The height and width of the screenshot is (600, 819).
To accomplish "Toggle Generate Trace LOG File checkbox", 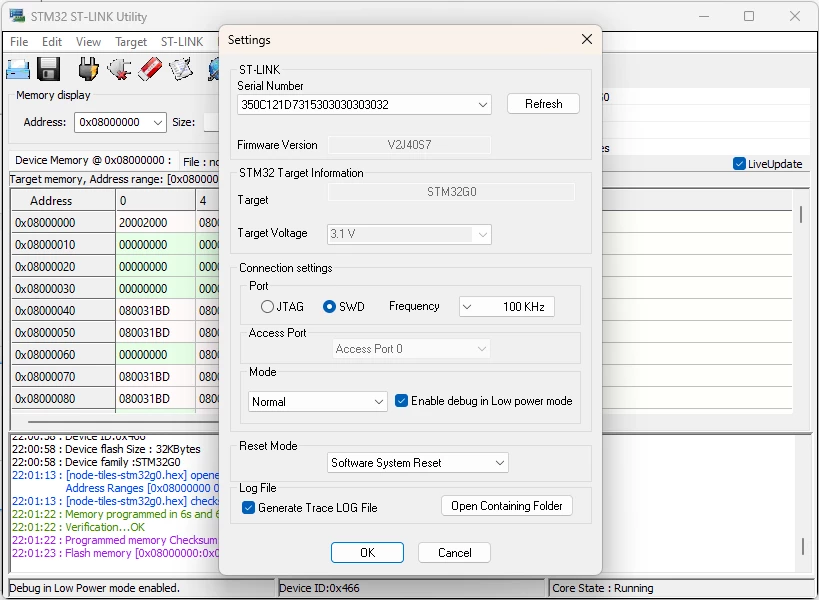I will pos(249,508).
